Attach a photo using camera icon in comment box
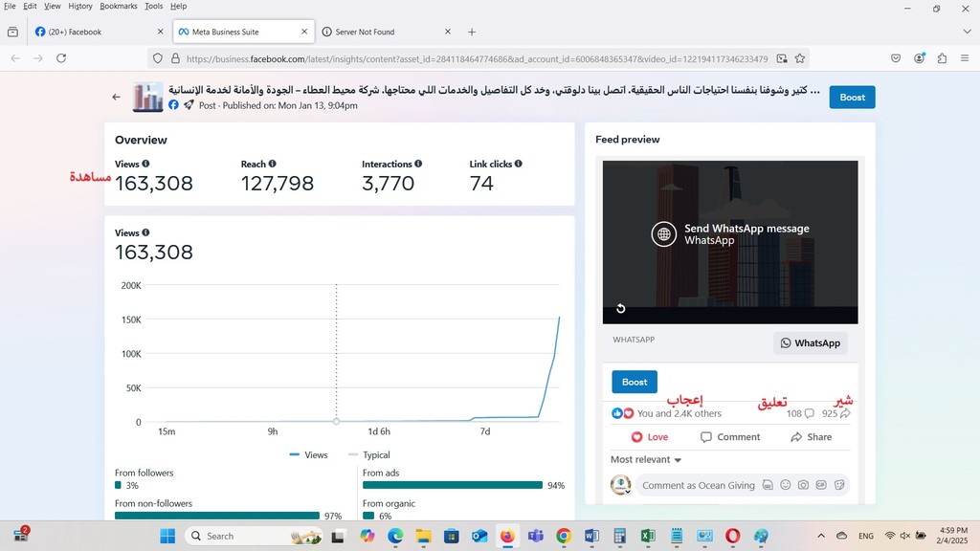This screenshot has width=980, height=551. [x=803, y=485]
